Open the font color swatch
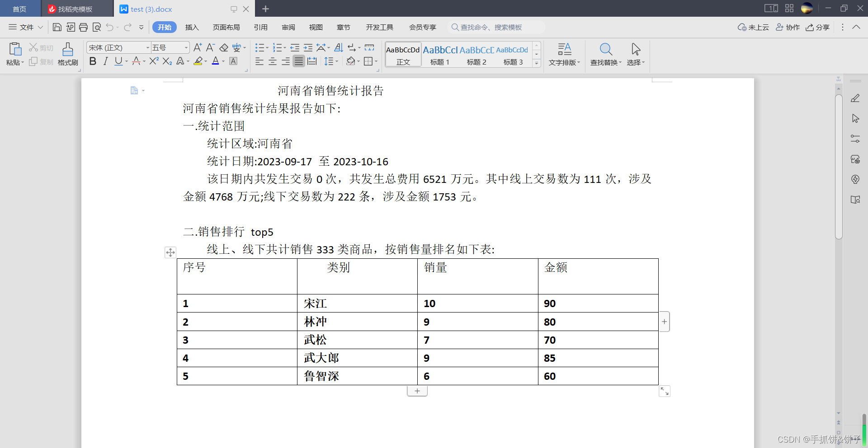 click(x=216, y=61)
